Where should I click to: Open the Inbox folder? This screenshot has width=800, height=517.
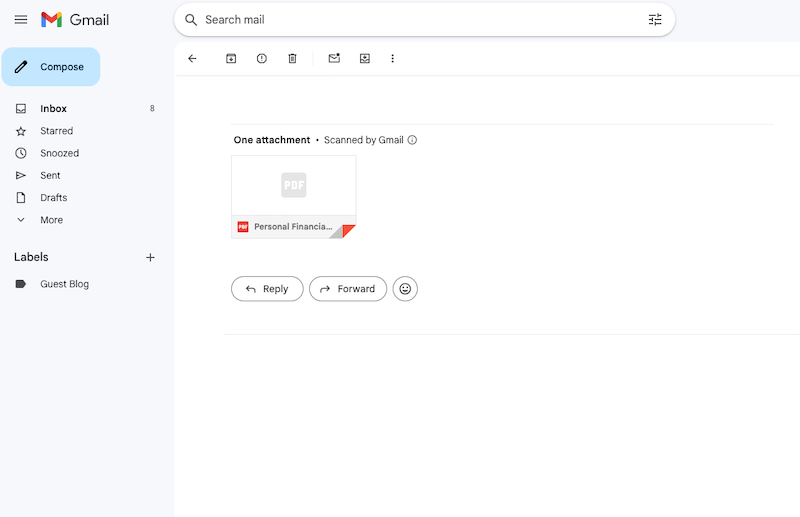point(53,108)
